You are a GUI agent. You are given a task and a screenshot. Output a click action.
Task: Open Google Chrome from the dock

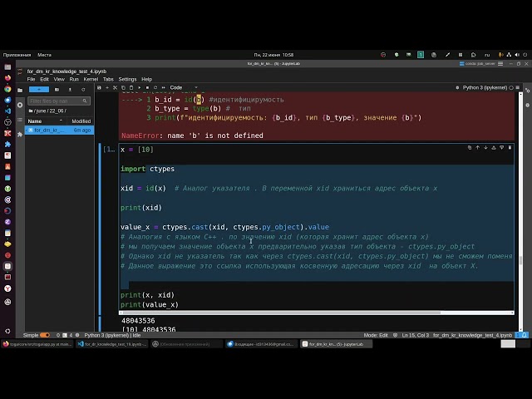7,89
